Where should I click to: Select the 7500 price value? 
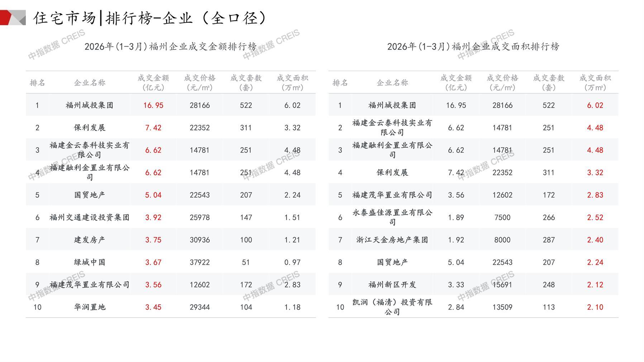coord(502,218)
